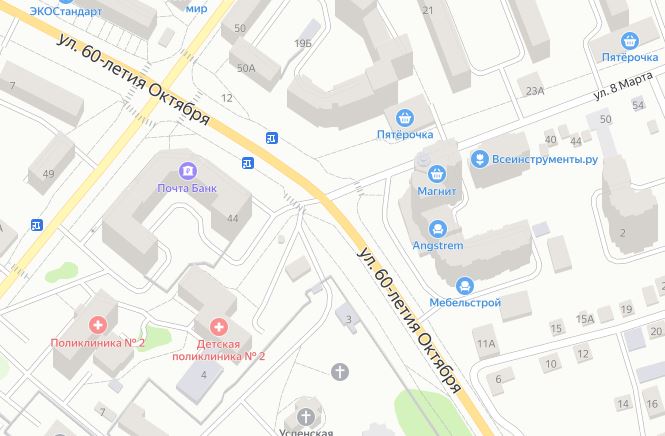The width and height of the screenshot is (665, 436).
Task: Select the Успенская church marker icon
Action: (305, 417)
